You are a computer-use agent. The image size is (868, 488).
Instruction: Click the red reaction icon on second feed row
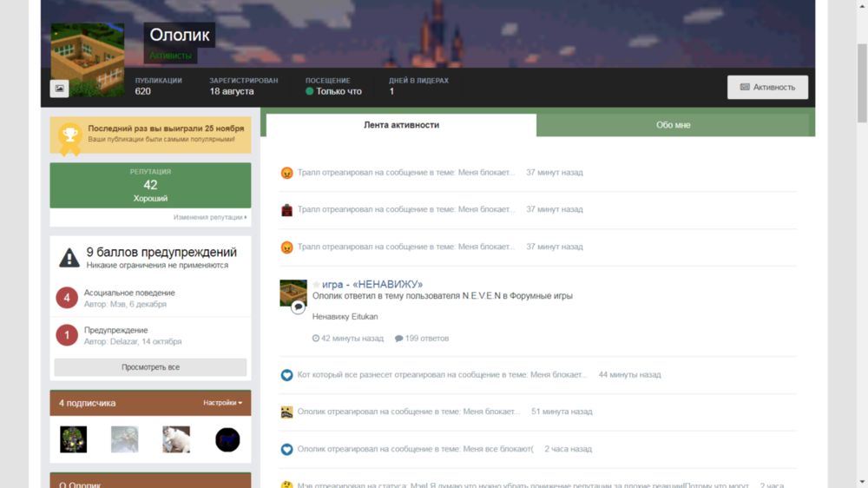pos(286,210)
